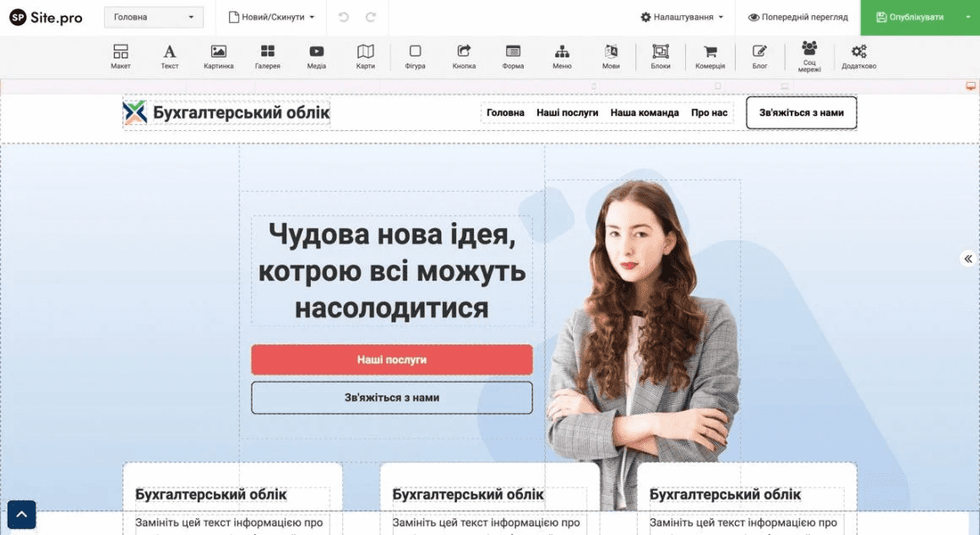
Task: Click the Site.pro logo
Action: click(46, 18)
